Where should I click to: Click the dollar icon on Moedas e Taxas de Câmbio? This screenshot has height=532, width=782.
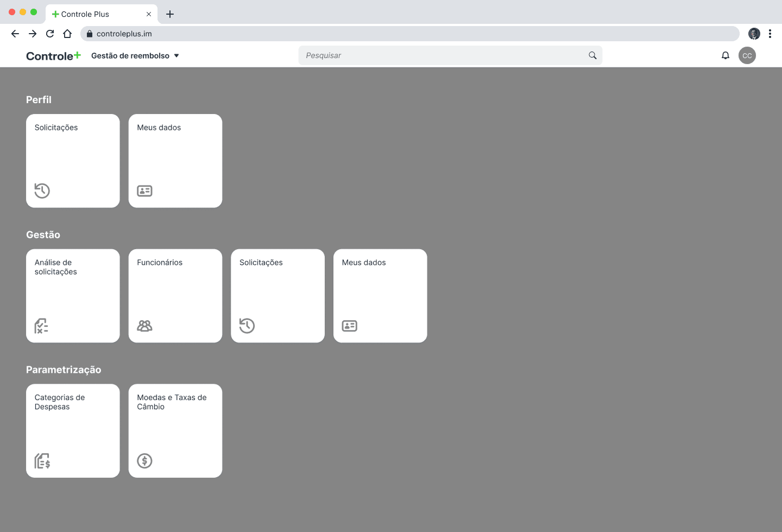(x=144, y=461)
